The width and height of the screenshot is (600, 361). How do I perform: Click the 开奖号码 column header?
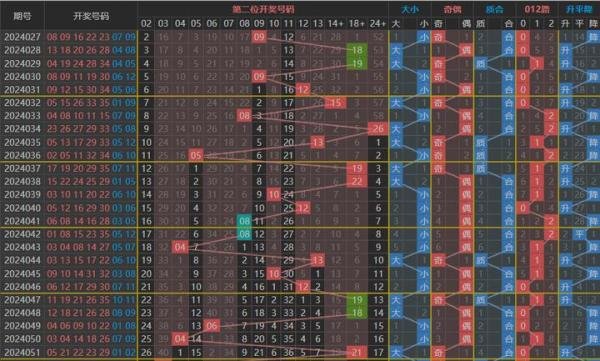(x=91, y=16)
